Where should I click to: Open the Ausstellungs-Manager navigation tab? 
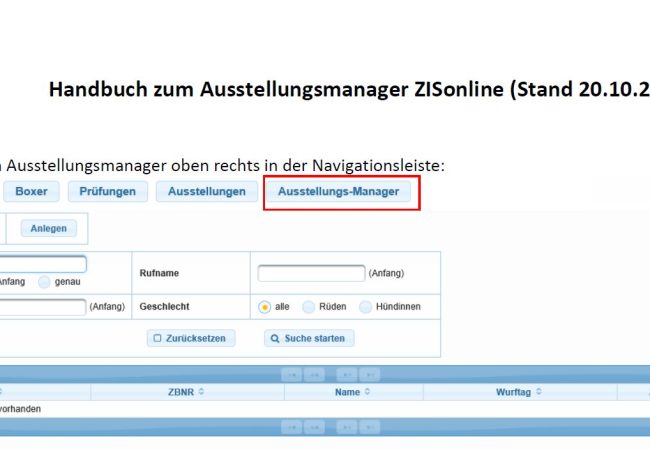click(338, 191)
